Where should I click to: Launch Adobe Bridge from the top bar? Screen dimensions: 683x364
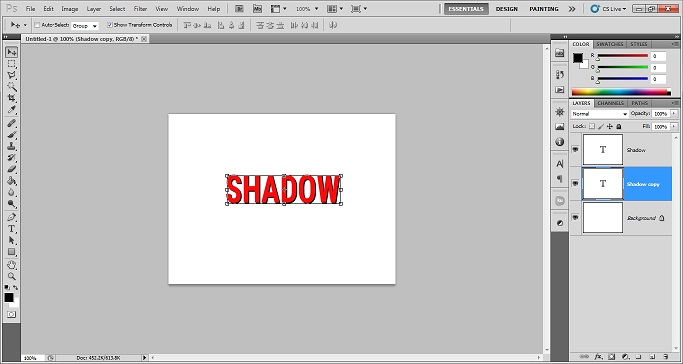[239, 9]
